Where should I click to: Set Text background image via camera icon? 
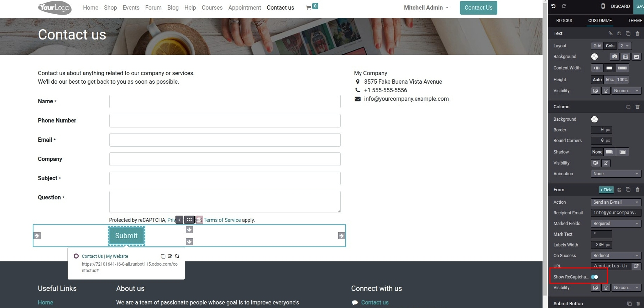[x=615, y=57]
